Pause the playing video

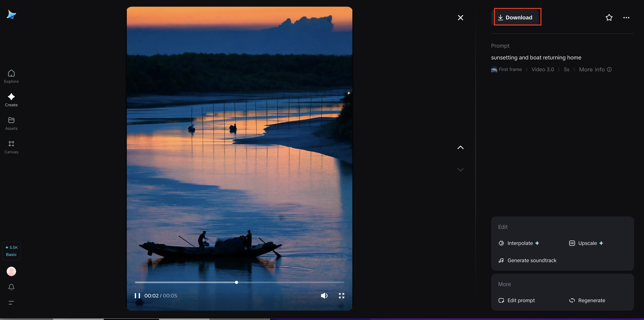click(138, 295)
